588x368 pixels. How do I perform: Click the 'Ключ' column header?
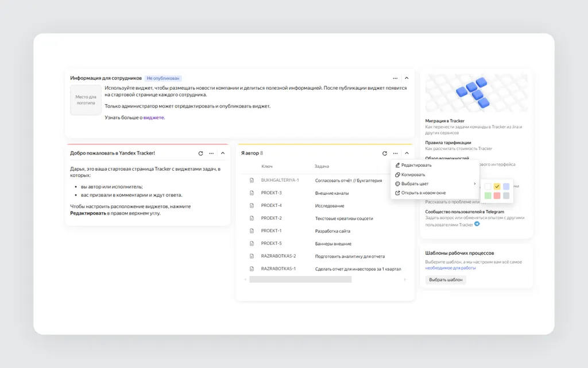(267, 166)
